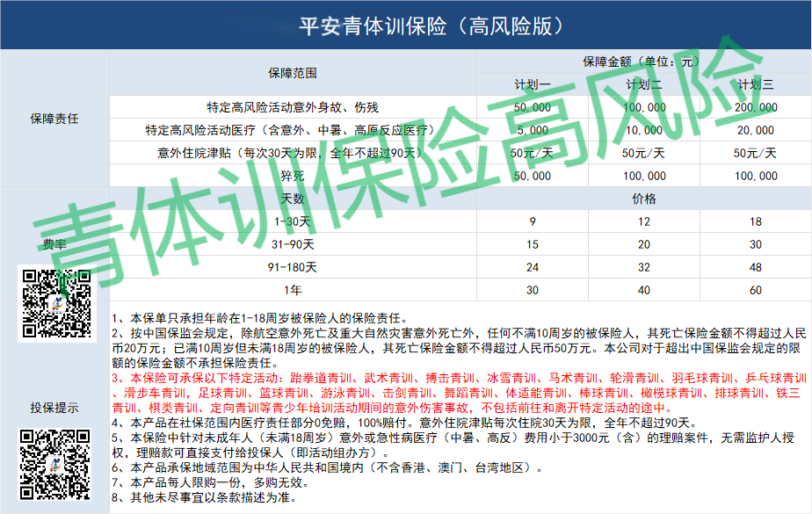Select the 1年 duration row

click(293, 290)
